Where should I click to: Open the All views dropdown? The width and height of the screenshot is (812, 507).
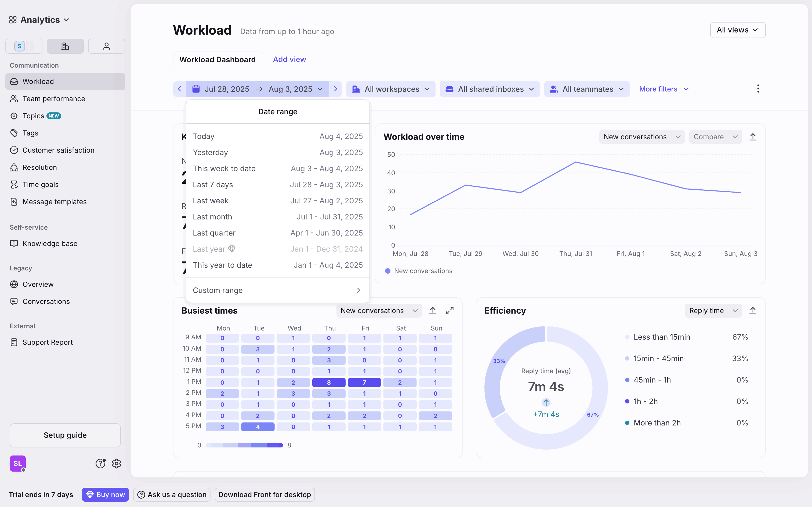coord(738,30)
